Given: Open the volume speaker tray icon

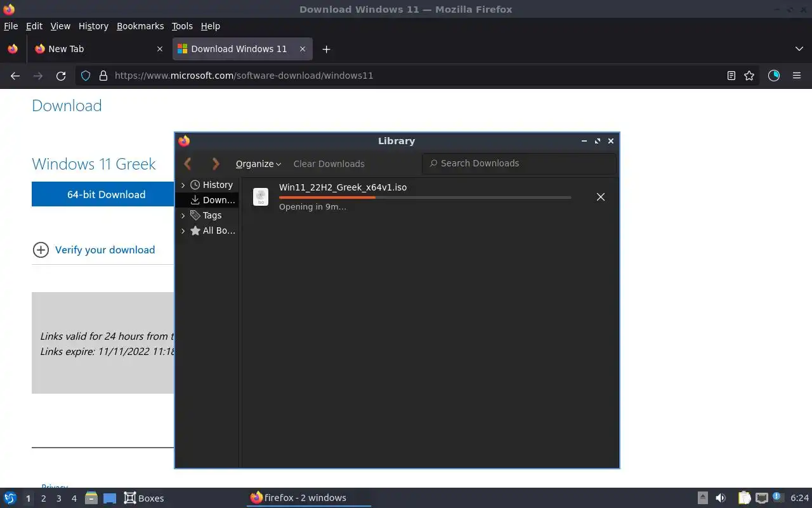Looking at the screenshot, I should point(721,498).
